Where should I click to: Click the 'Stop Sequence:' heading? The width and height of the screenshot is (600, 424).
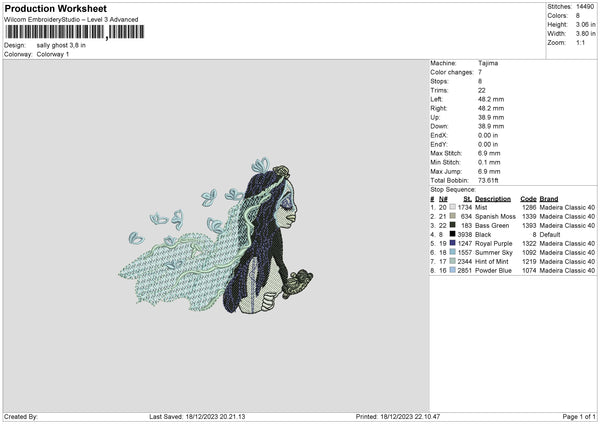coord(453,190)
